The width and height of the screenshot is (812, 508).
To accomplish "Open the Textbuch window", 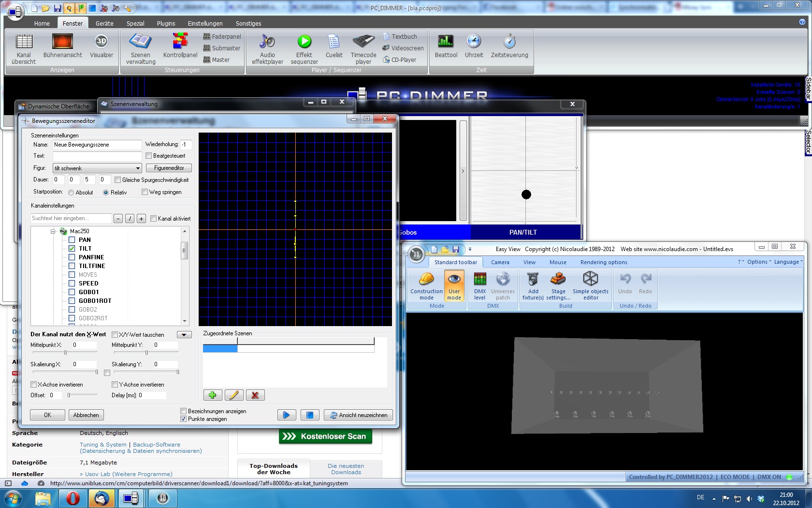I will pyautogui.click(x=400, y=37).
